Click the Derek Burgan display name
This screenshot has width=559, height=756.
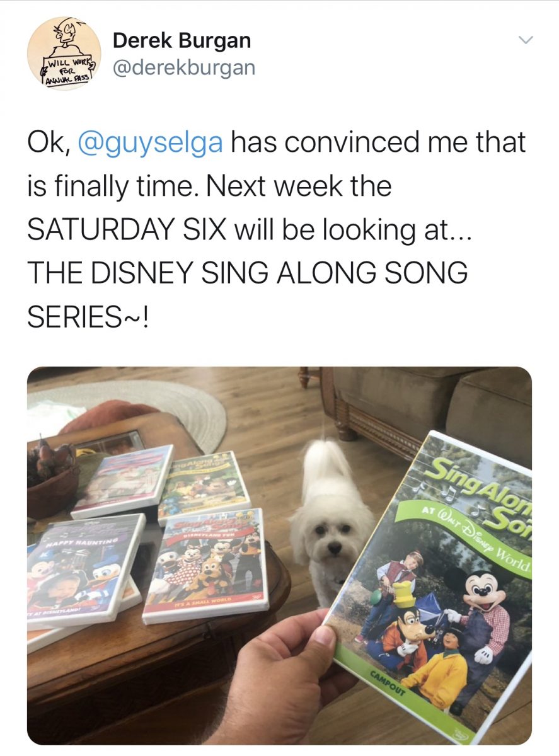point(182,41)
